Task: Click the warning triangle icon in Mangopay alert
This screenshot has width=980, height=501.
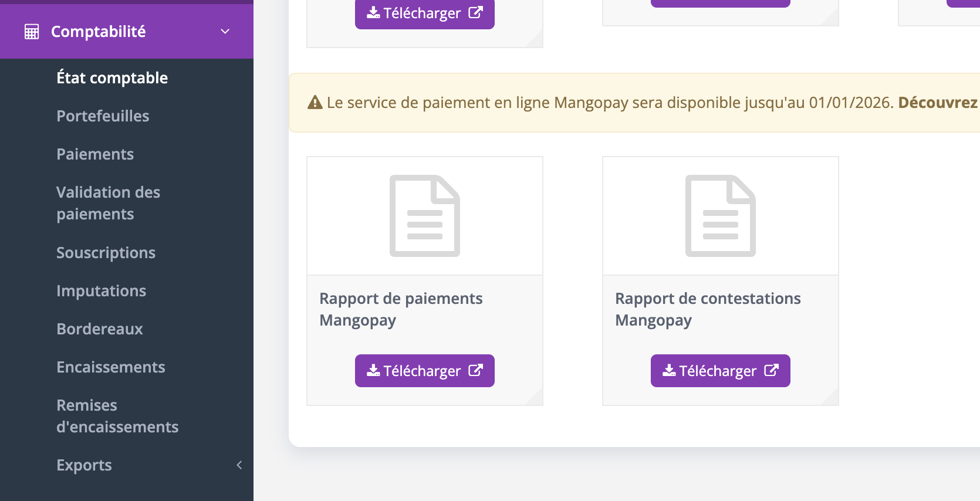Action: pos(315,103)
